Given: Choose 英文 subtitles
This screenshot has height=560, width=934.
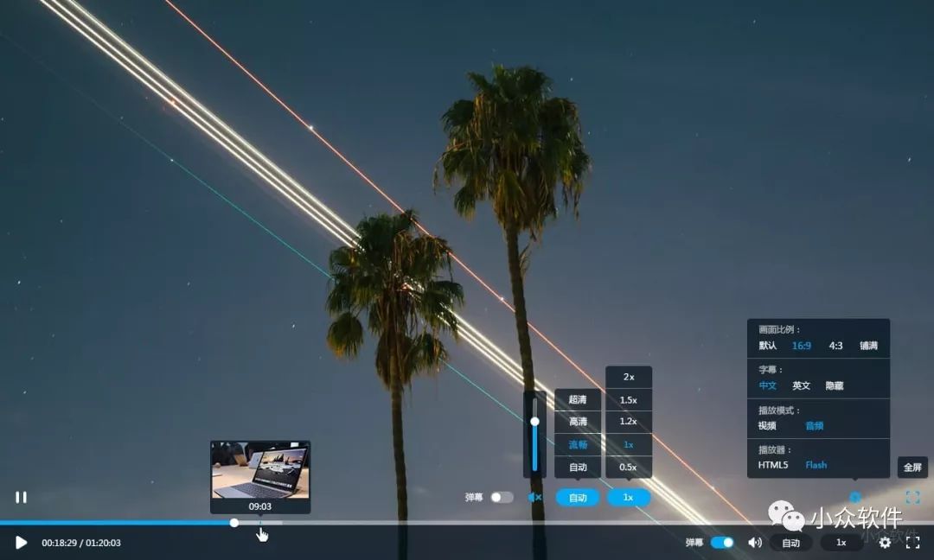Looking at the screenshot, I should pos(801,385).
